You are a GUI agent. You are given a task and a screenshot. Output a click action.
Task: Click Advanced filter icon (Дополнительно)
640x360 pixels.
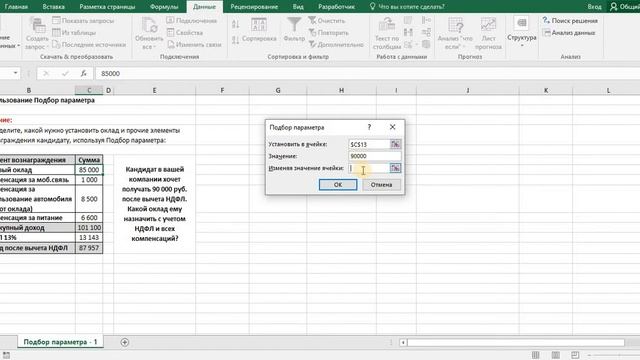coord(312,44)
